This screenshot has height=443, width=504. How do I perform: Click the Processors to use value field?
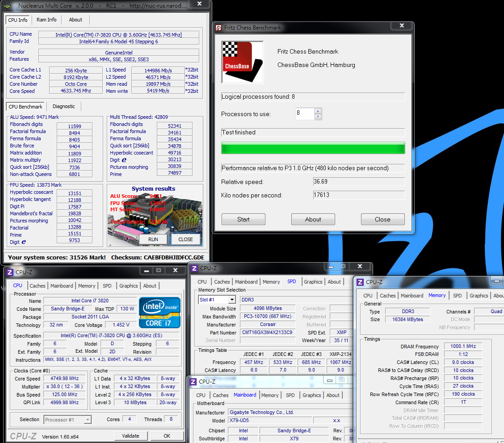[x=305, y=114]
